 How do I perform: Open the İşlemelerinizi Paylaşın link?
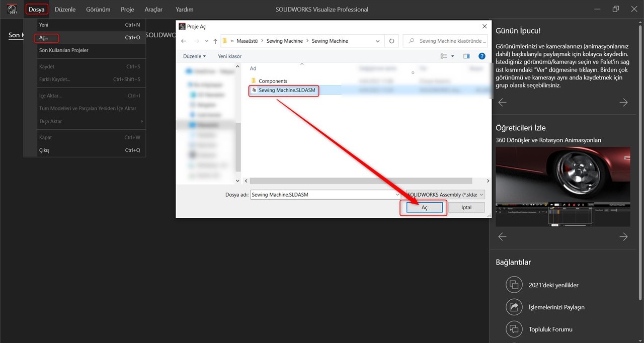(x=556, y=307)
